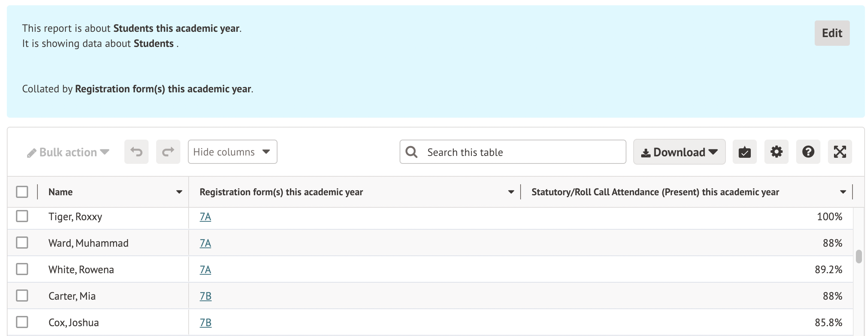Viewport: 868px width, 336px height.
Task: Expand table to fullscreen icon
Action: (840, 152)
